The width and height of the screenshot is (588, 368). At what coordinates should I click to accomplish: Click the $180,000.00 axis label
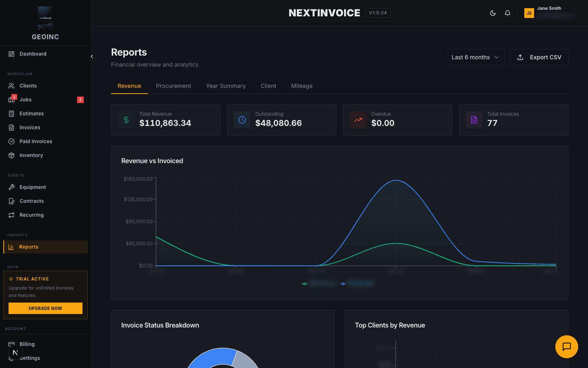click(138, 179)
